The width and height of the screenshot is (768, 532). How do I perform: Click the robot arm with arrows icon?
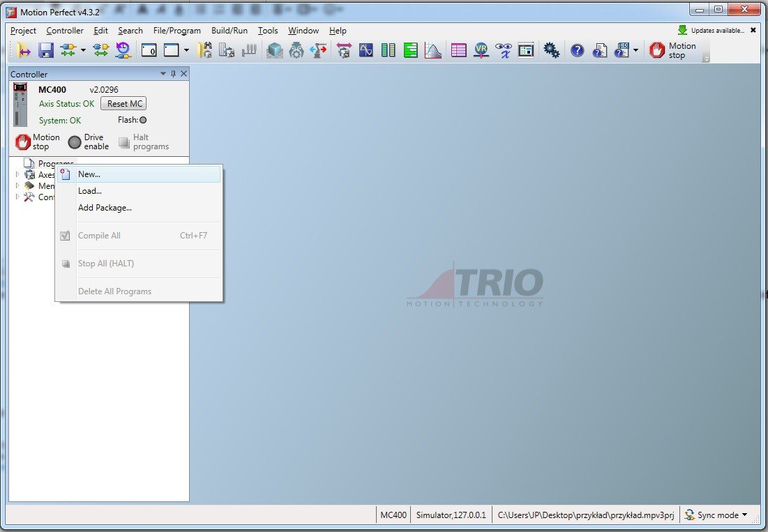(x=318, y=50)
